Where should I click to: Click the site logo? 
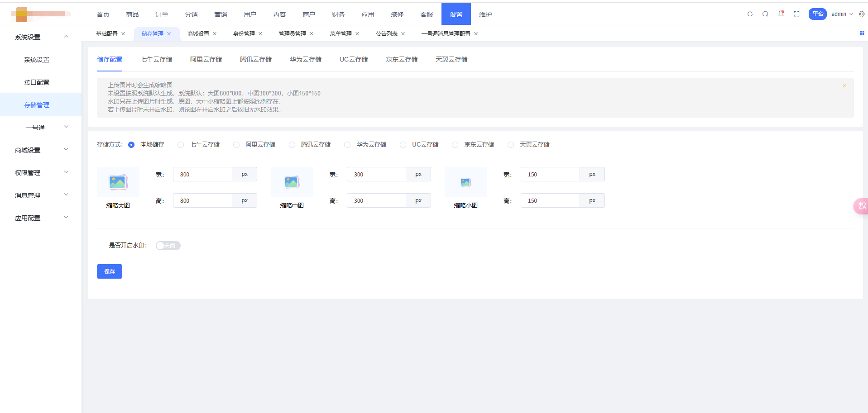pyautogui.click(x=41, y=14)
